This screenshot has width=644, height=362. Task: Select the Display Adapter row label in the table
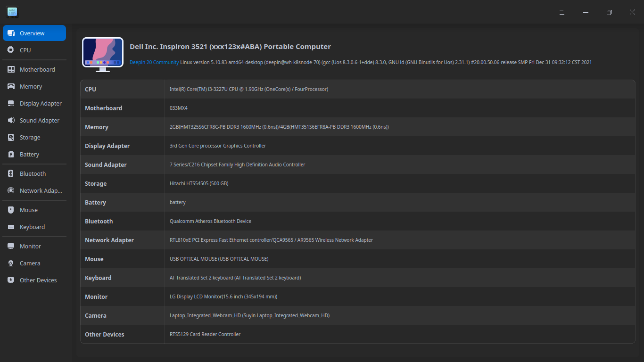[107, 146]
